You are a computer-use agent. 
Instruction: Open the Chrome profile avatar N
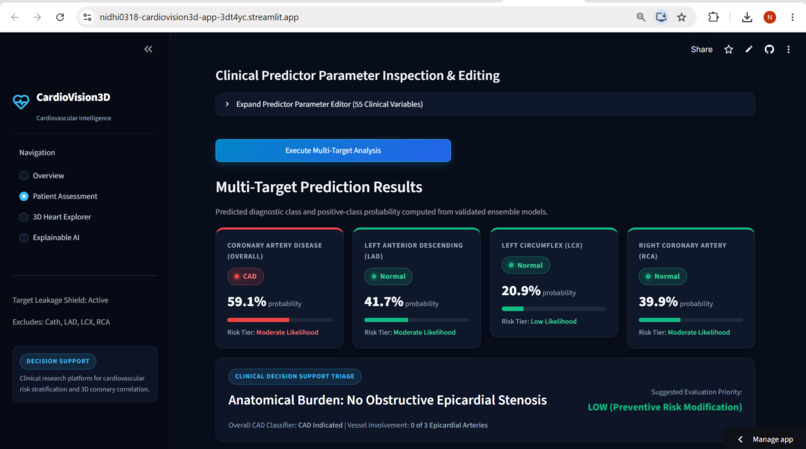pos(770,17)
